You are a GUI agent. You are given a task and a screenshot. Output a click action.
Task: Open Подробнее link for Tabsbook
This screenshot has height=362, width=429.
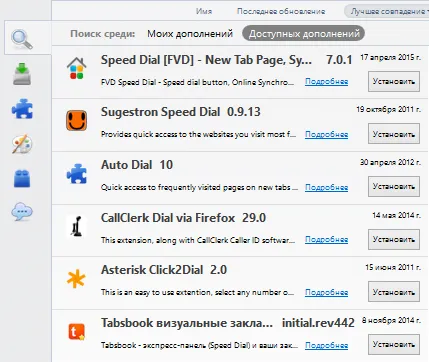coord(326,345)
